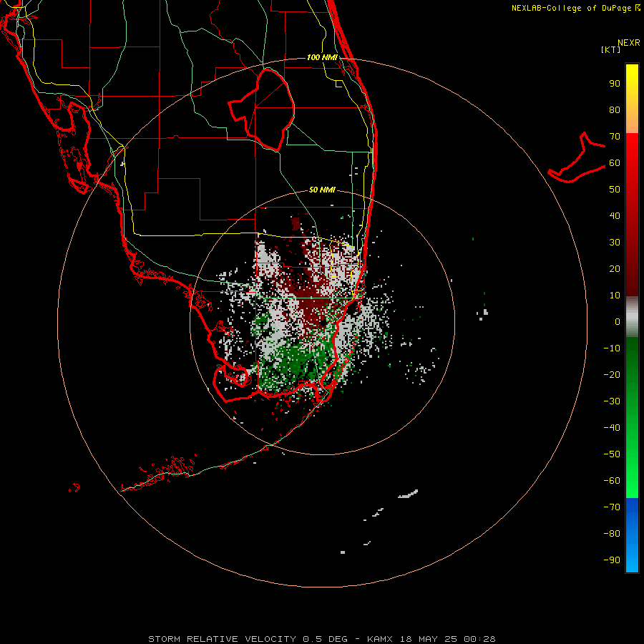Image resolution: width=644 pixels, height=644 pixels.
Task: Click the blue bottom segment of the color bar
Action: tap(632, 535)
